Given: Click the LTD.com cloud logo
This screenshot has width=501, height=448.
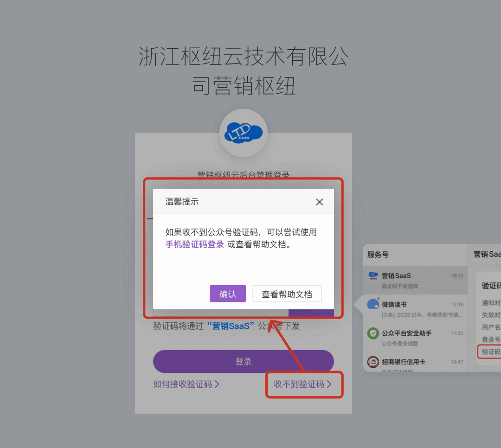Looking at the screenshot, I should [x=244, y=133].
